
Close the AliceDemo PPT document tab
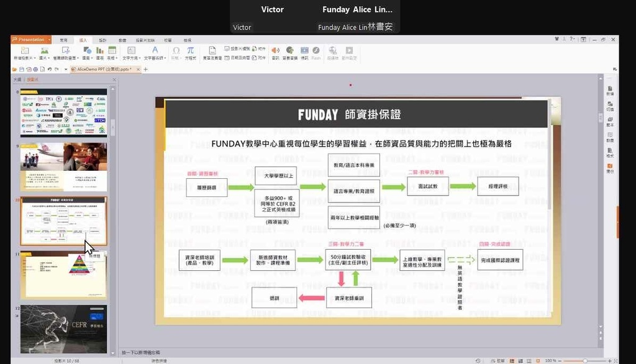(x=139, y=70)
